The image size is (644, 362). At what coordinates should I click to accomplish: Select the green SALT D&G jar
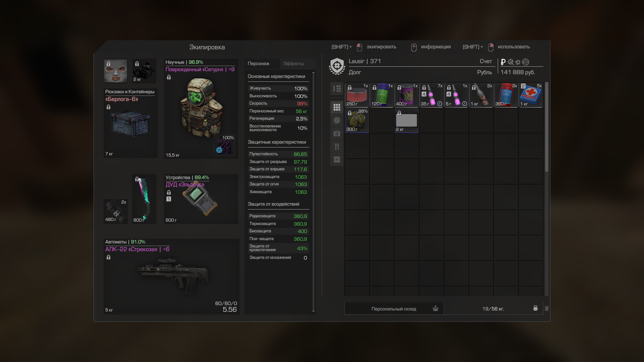click(x=382, y=95)
